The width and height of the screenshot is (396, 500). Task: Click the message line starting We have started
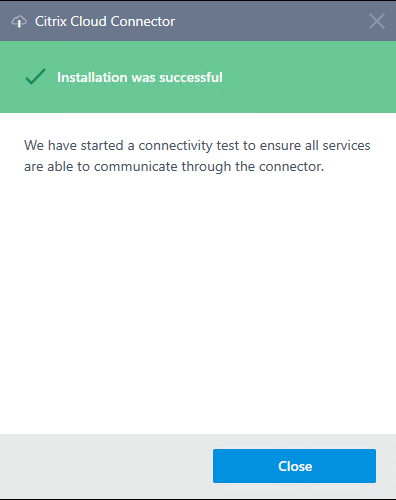(x=197, y=146)
